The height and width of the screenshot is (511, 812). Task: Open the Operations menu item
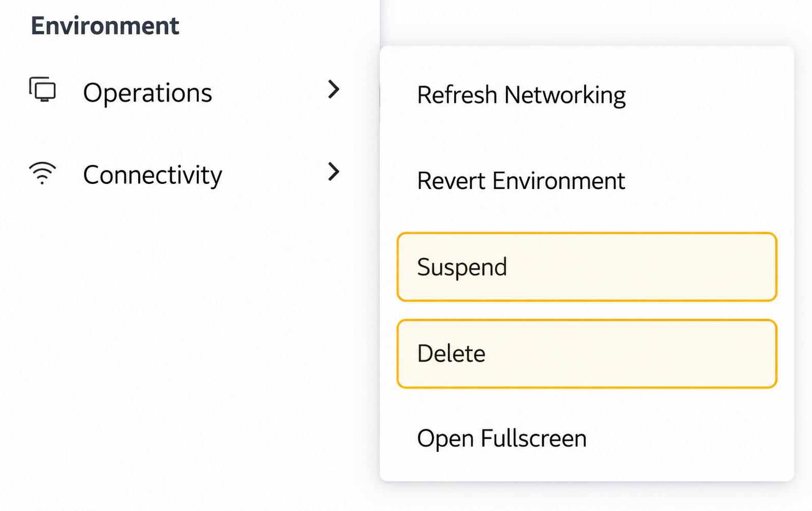185,91
